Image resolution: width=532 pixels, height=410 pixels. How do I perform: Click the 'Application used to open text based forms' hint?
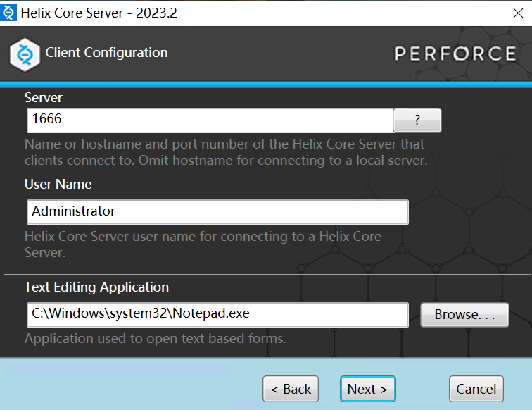[156, 339]
